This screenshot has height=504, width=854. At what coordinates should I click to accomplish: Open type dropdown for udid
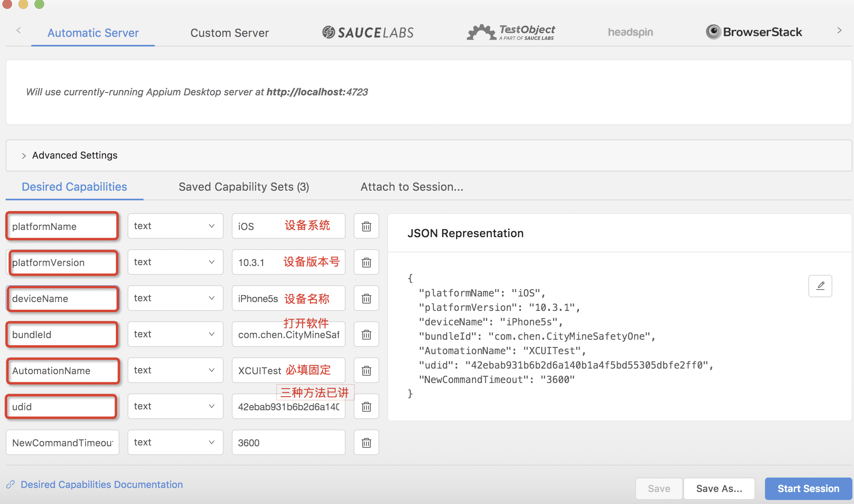click(x=175, y=406)
